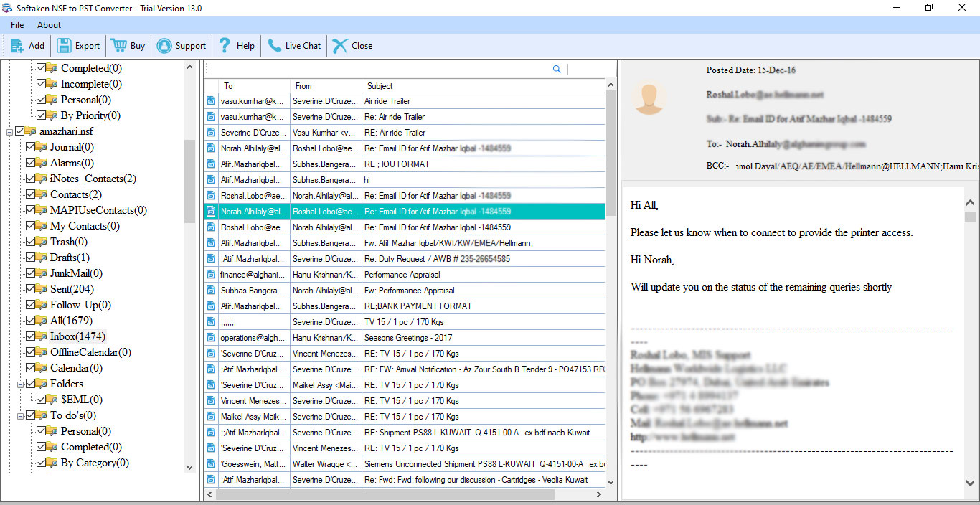The image size is (980, 505).
Task: Collapse the amazhari.nsf tree node
Action: coord(9,132)
